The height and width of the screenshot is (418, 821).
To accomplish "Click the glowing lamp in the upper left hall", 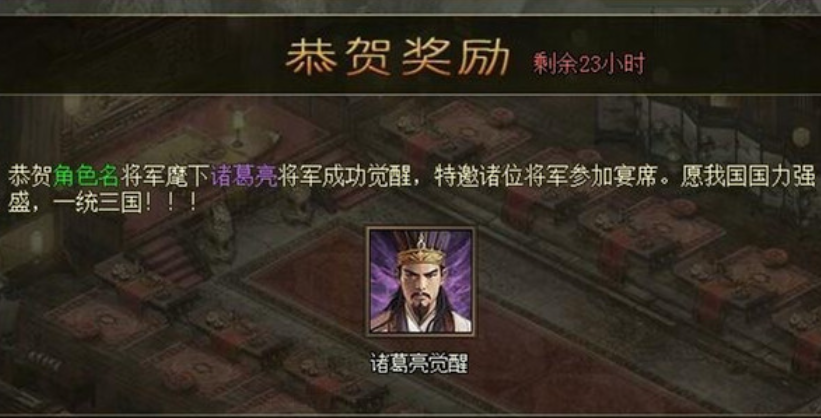I will coord(238,128).
